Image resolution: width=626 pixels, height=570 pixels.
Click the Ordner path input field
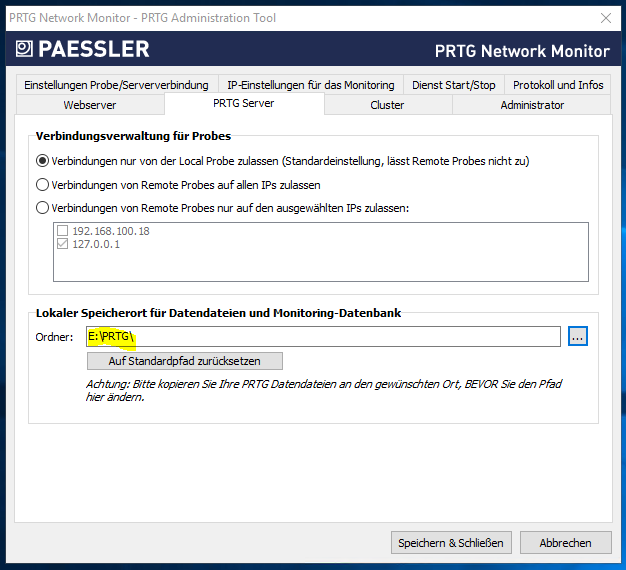pos(323,336)
